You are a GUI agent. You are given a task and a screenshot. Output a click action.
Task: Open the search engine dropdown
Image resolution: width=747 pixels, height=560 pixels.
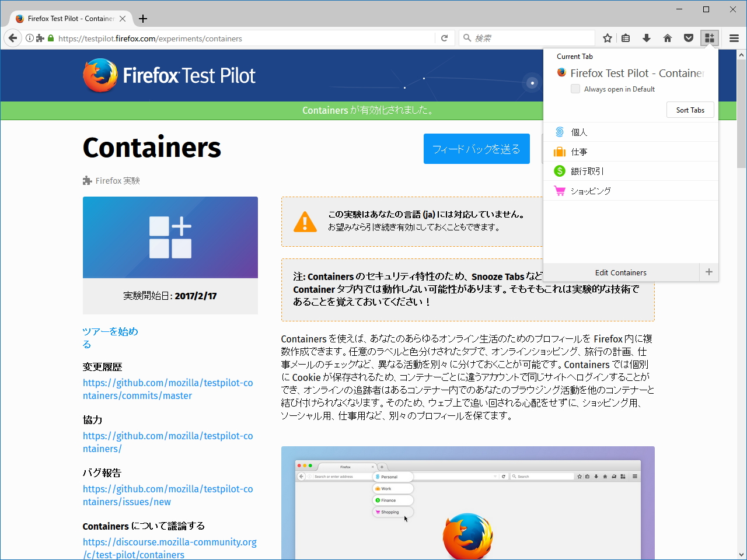tap(467, 38)
